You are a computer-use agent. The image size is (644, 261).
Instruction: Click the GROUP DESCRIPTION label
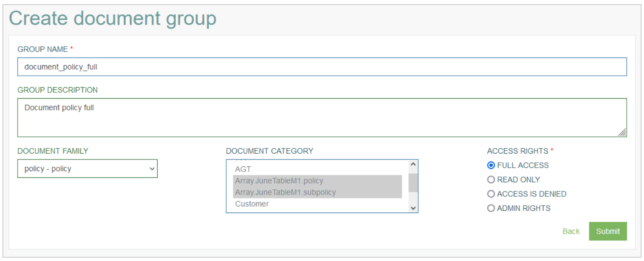[58, 90]
